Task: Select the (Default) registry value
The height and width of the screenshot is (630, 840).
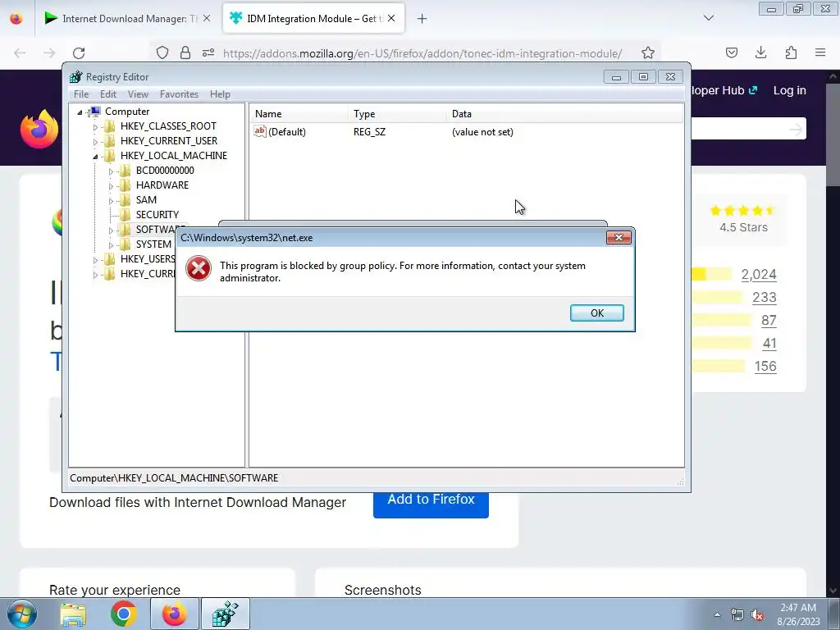Action: [287, 132]
